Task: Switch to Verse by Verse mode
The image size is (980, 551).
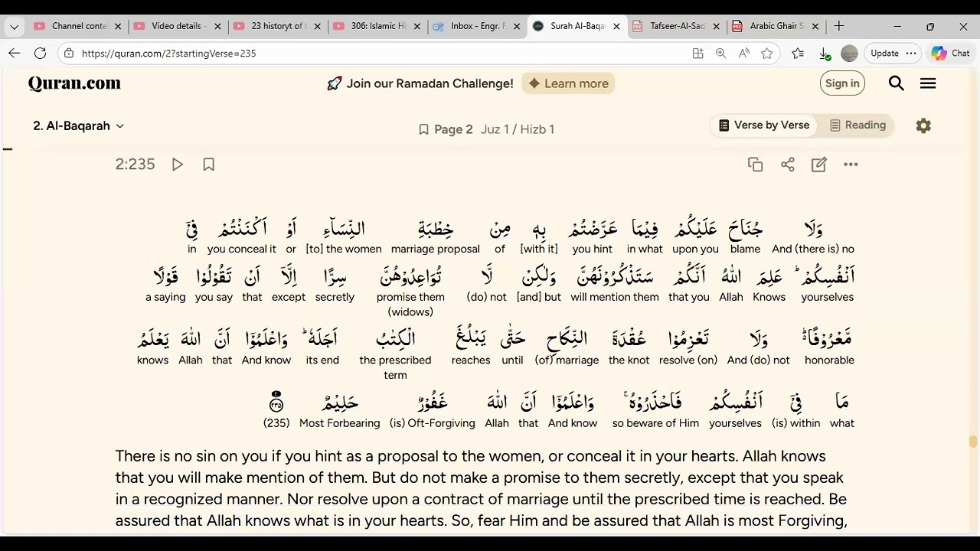Action: click(763, 126)
